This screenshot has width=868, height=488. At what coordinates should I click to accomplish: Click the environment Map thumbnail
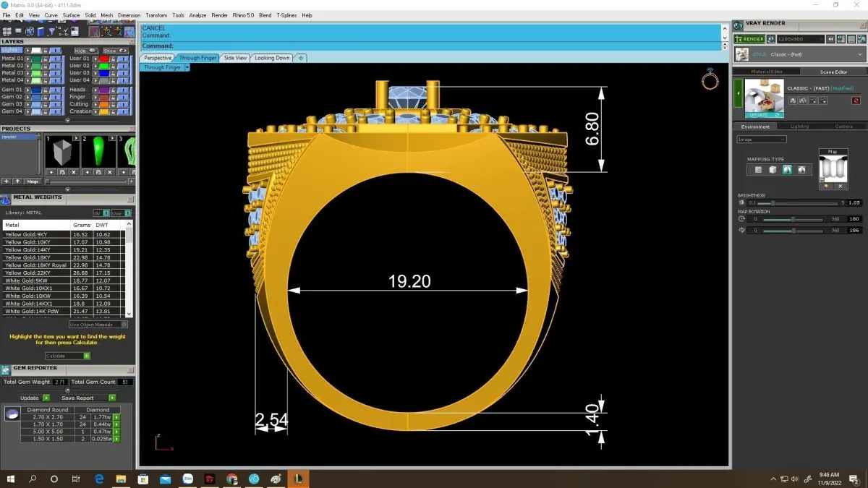coord(833,168)
